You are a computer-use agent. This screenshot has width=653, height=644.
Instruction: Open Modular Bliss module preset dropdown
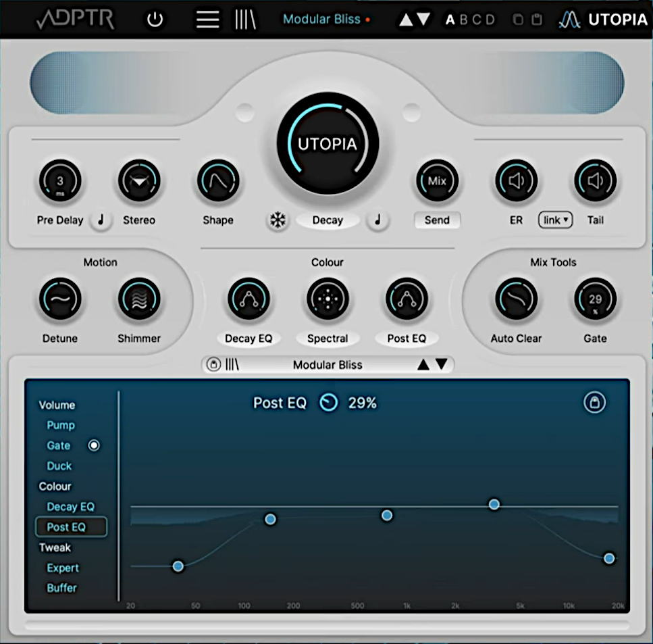coord(328,365)
